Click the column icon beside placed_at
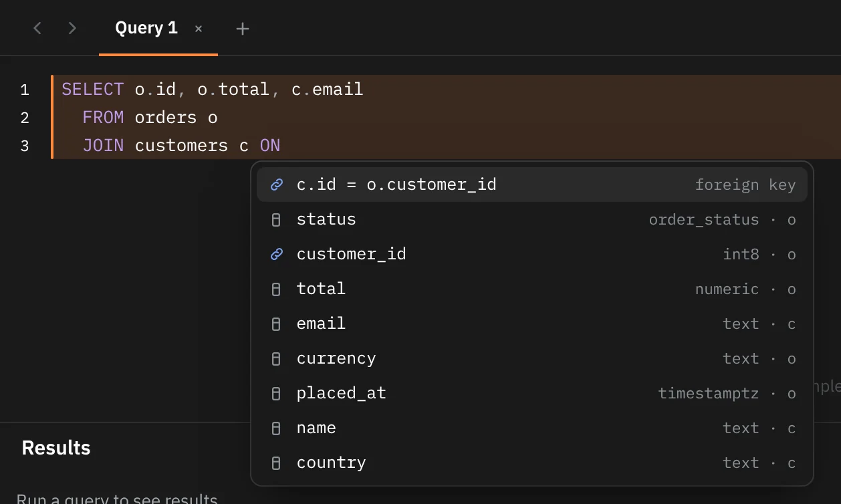841x504 pixels. (x=276, y=394)
